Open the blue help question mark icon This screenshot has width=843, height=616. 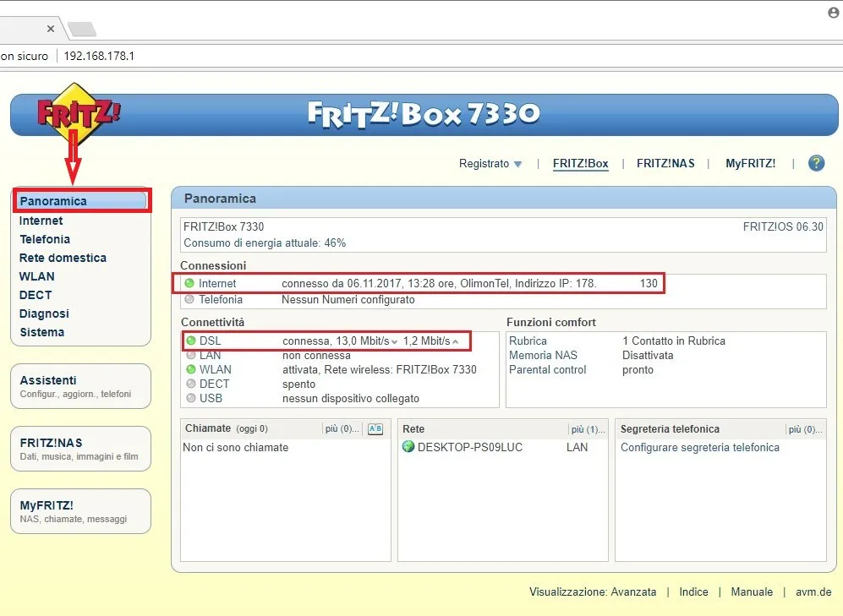(x=816, y=164)
